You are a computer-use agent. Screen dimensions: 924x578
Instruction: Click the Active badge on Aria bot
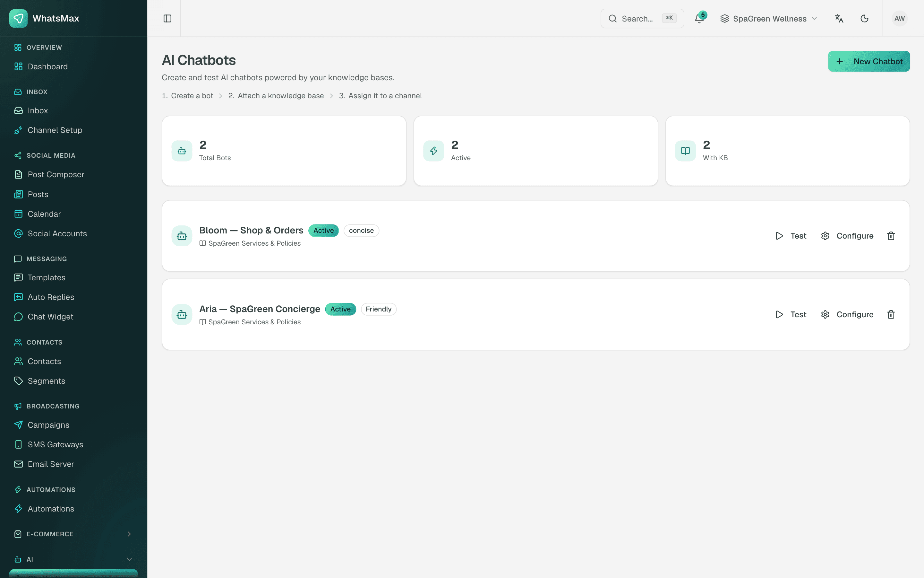click(x=340, y=309)
